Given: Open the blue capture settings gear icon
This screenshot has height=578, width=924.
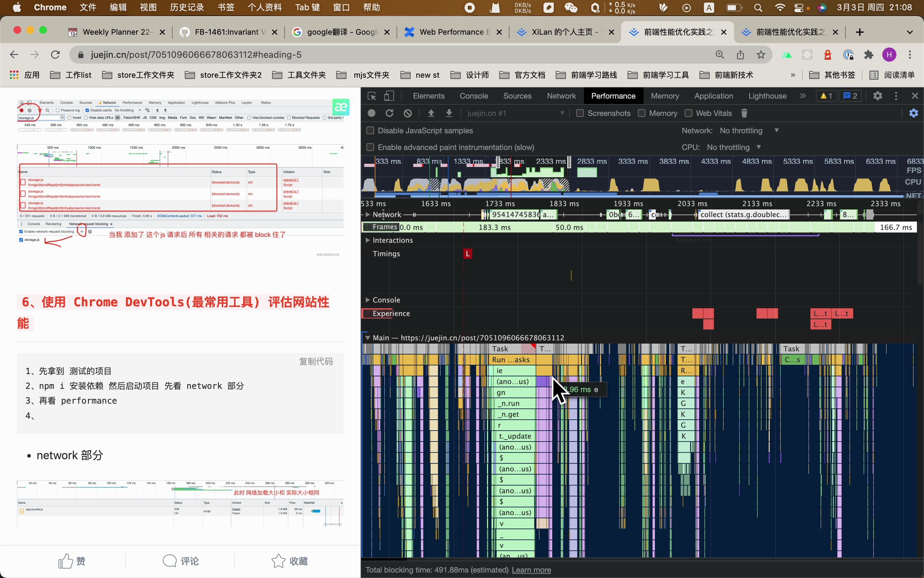Looking at the screenshot, I should pyautogui.click(x=913, y=113).
